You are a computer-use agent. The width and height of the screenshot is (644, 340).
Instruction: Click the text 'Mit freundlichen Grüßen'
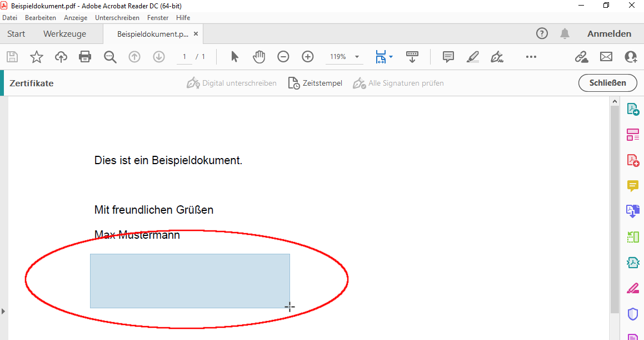point(154,210)
